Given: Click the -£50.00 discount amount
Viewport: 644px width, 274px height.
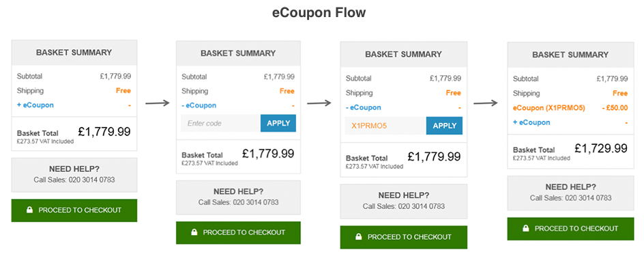Looking at the screenshot, I should click(x=614, y=108).
